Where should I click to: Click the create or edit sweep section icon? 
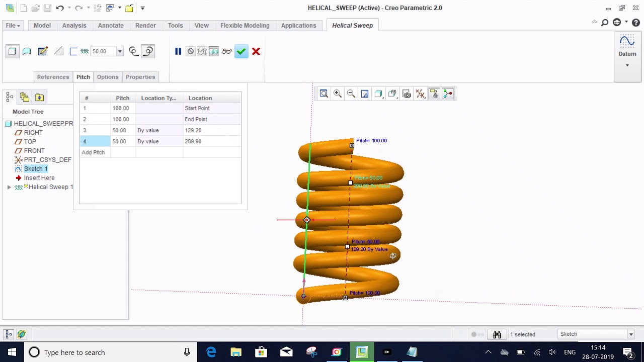point(43,51)
